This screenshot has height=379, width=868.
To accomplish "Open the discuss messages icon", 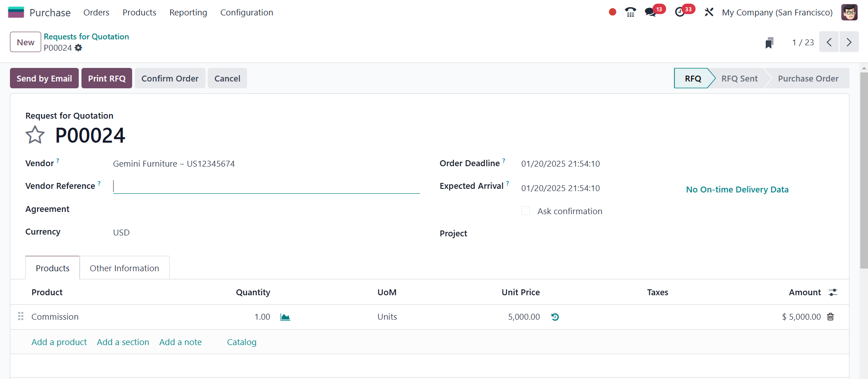I will coord(650,12).
